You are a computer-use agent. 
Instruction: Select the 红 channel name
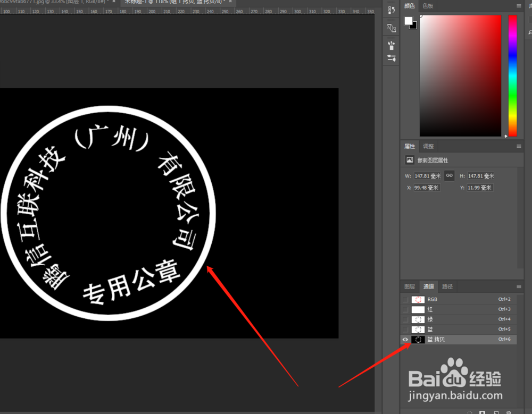(x=430, y=309)
